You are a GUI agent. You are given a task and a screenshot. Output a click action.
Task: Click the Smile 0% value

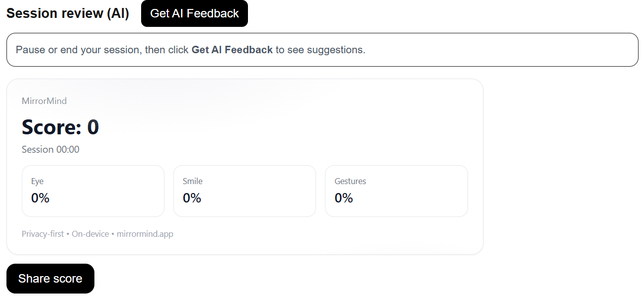tap(192, 198)
